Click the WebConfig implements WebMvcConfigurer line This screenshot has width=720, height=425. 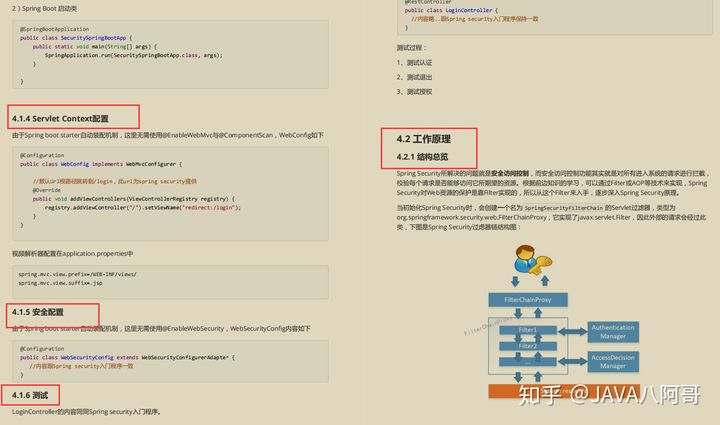101,164
